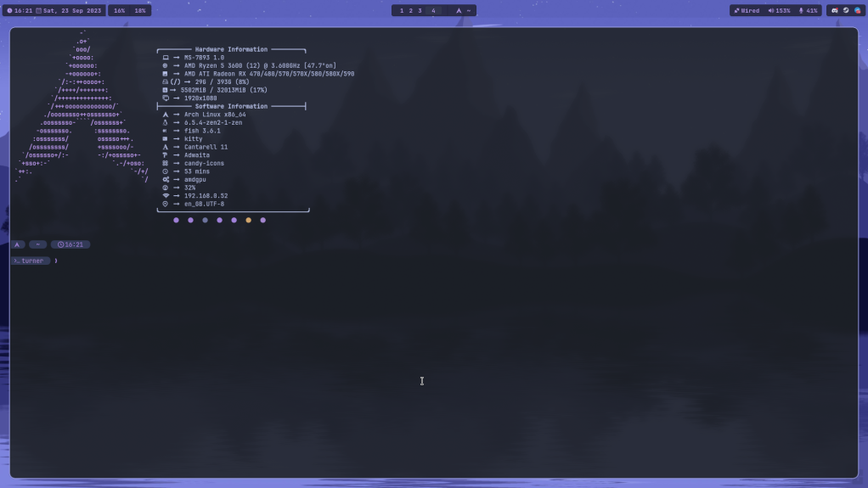Switch to workspace 2

(411, 10)
